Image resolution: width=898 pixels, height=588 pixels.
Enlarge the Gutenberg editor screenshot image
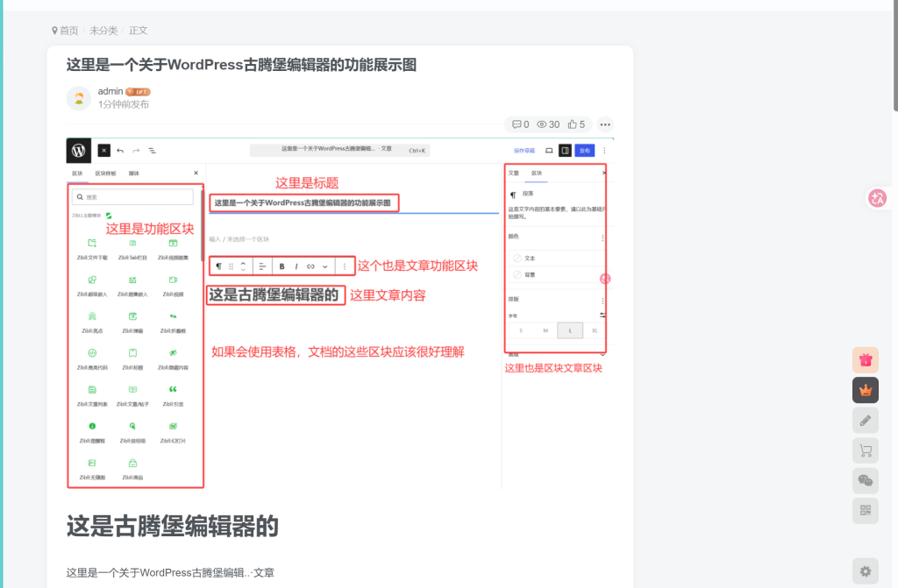coord(340,313)
